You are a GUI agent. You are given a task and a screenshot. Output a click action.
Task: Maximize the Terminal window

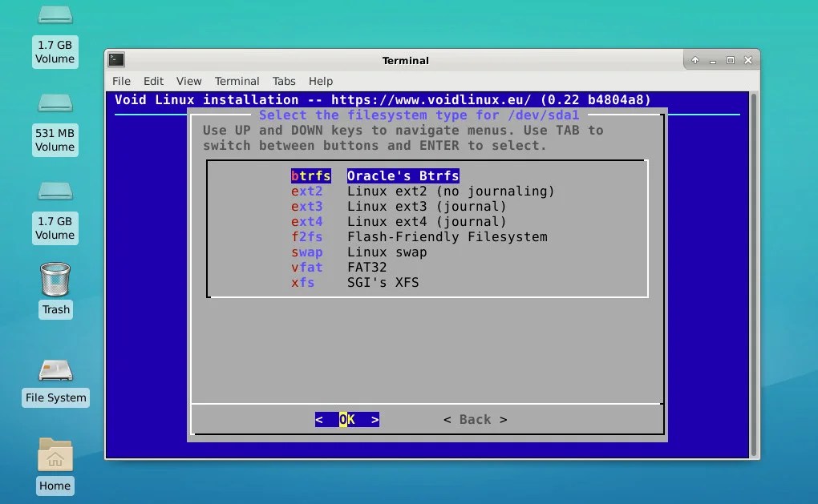731,60
